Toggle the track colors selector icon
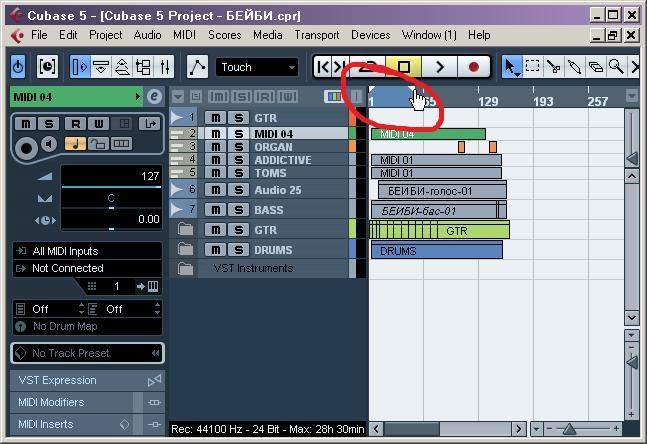The height and width of the screenshot is (444, 647). tap(334, 97)
